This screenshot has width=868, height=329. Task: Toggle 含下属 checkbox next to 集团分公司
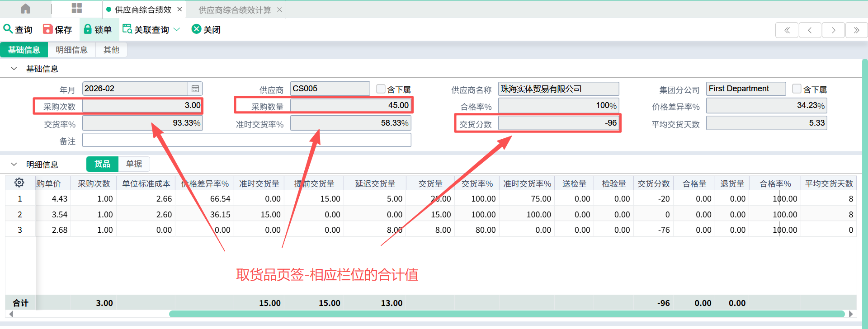pos(797,89)
